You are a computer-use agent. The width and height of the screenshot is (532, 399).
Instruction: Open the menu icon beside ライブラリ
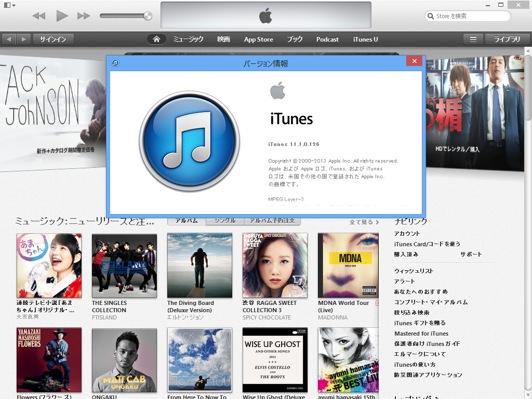coord(473,38)
